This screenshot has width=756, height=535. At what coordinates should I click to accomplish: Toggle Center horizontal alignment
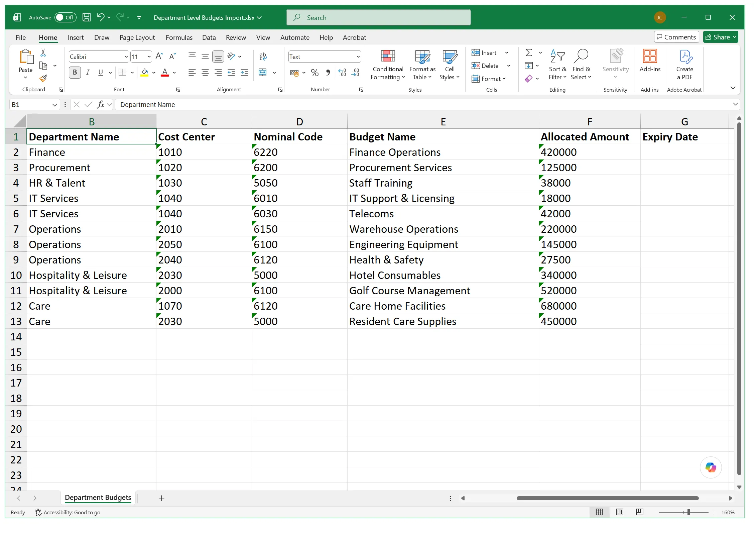[x=205, y=73]
